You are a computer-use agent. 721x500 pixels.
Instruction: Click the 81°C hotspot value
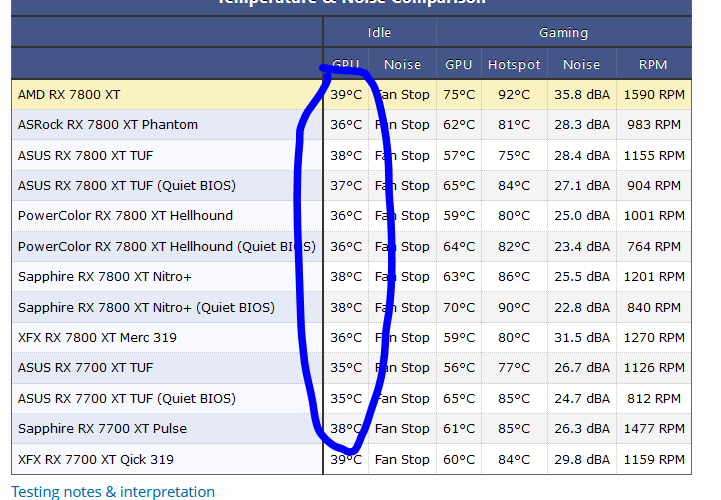(x=514, y=125)
